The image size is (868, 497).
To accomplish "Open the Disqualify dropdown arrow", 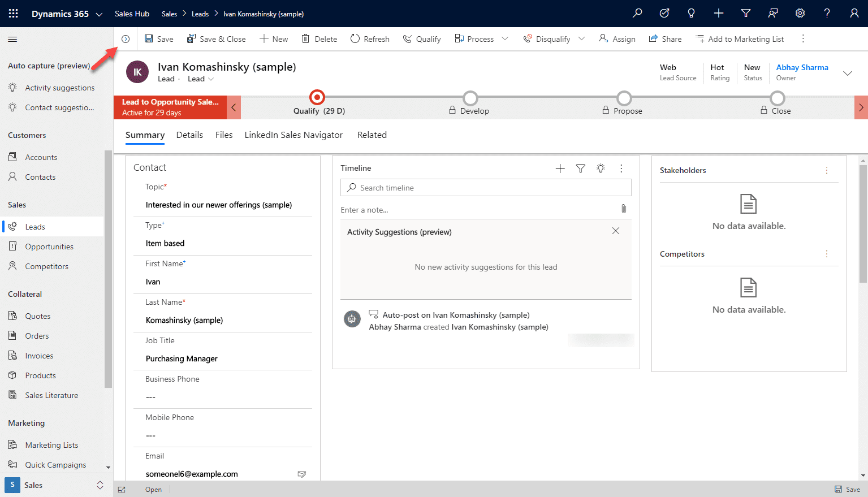I will pyautogui.click(x=582, y=38).
